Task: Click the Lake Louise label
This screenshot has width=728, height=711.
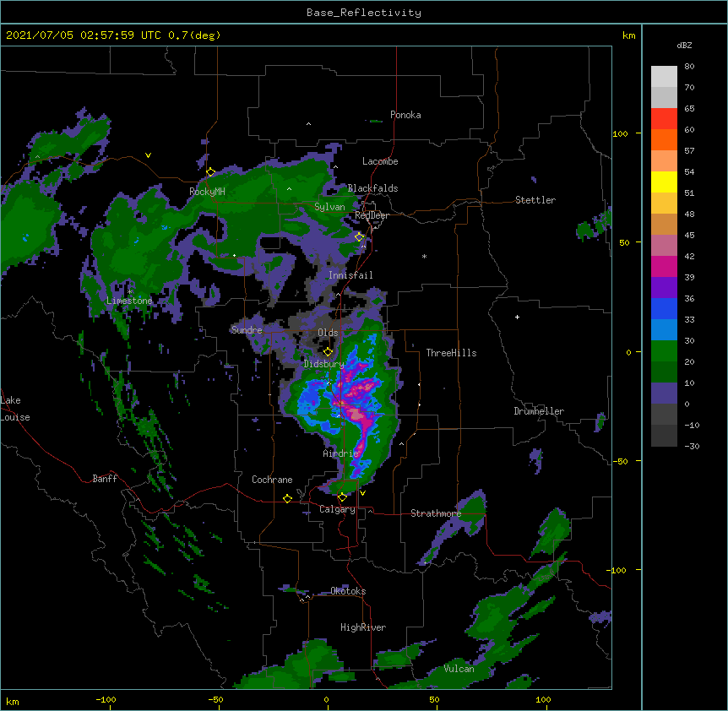Action: 15,409
